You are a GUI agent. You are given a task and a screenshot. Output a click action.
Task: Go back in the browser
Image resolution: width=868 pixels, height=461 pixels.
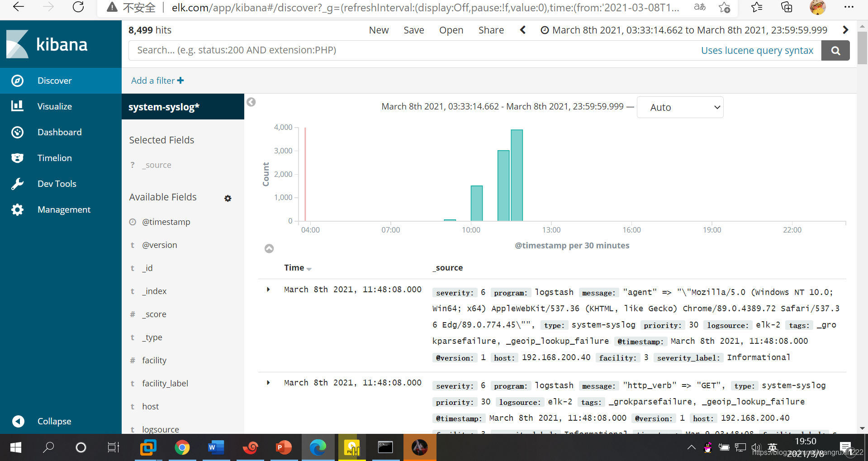click(19, 7)
